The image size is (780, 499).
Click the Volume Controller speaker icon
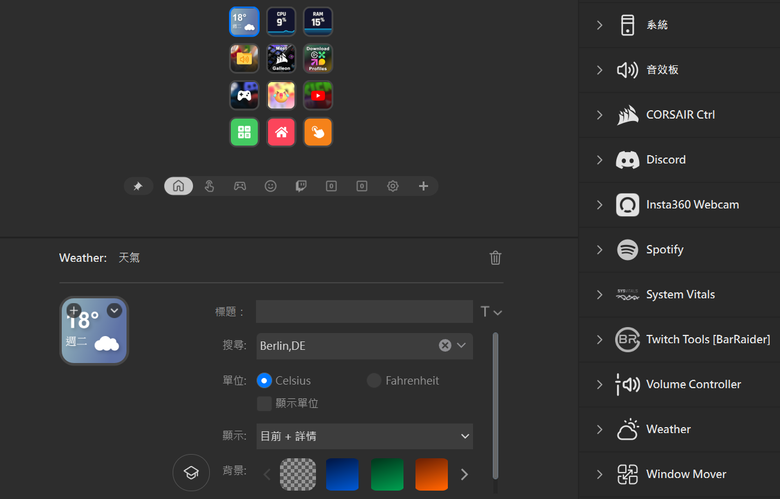[628, 385]
